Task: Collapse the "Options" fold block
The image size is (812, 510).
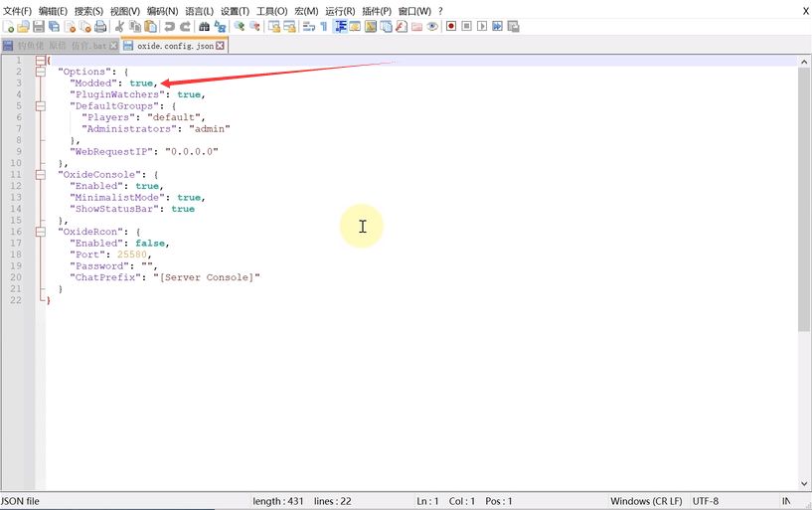Action: tap(41, 72)
